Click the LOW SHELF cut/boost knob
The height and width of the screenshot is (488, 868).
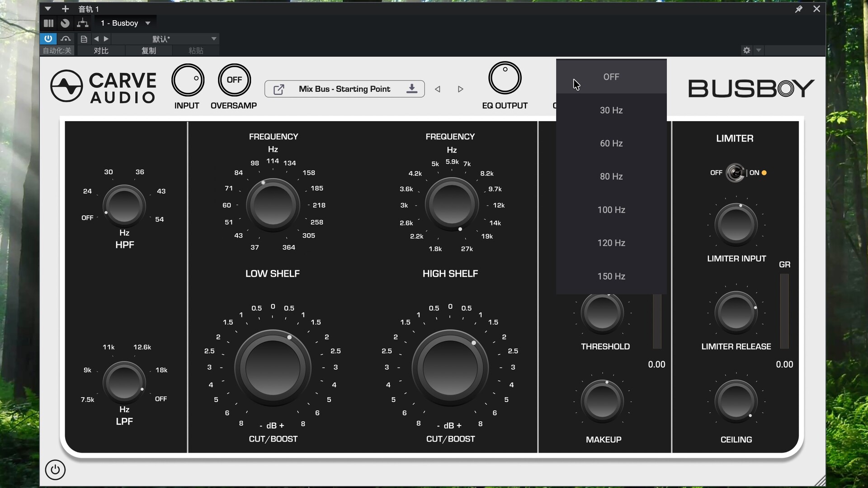273,367
